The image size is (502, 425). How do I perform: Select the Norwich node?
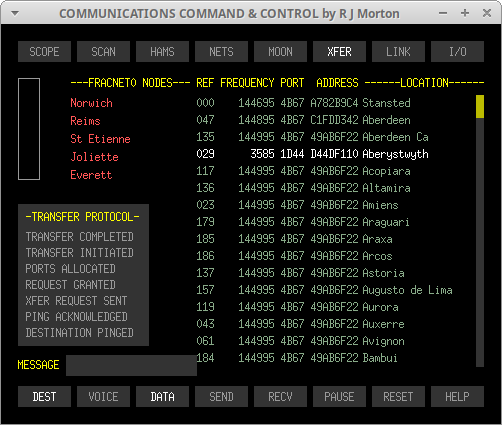[91, 103]
